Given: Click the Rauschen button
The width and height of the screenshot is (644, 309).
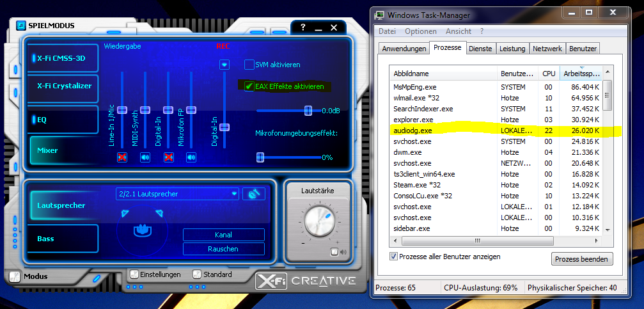Looking at the screenshot, I should (x=223, y=249).
